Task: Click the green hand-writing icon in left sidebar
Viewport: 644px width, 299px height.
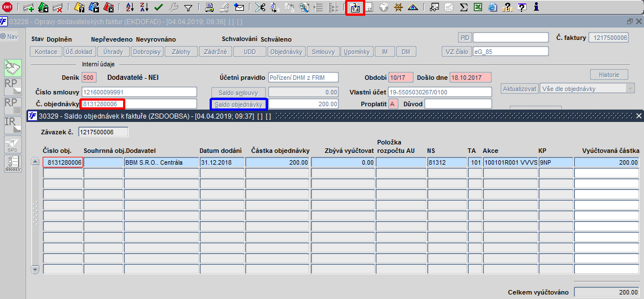Action: pos(13,68)
